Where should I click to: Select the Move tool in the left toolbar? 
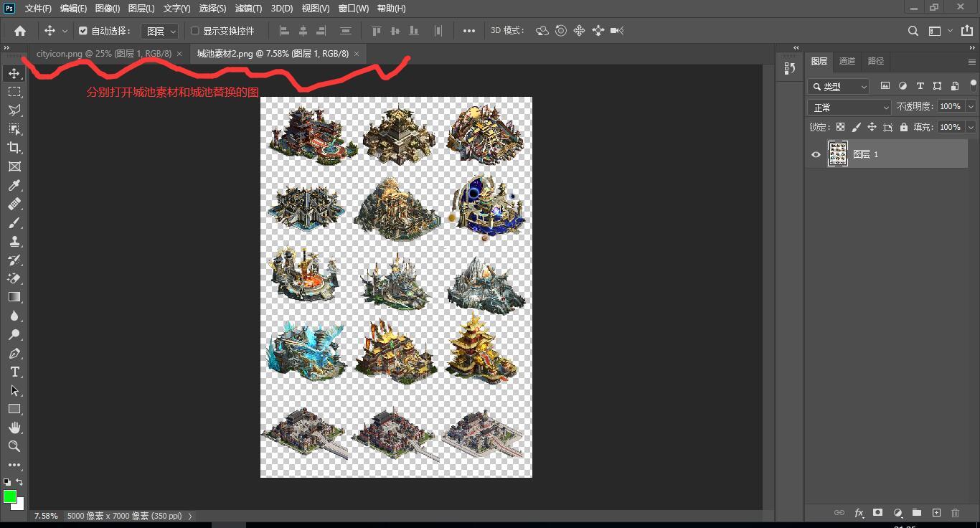[x=14, y=73]
